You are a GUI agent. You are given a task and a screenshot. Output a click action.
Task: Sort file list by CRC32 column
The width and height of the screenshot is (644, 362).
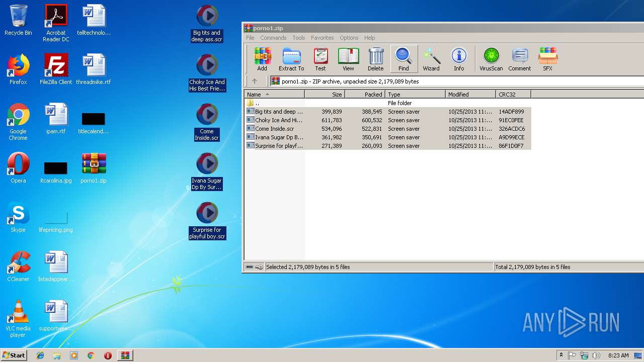coord(514,95)
